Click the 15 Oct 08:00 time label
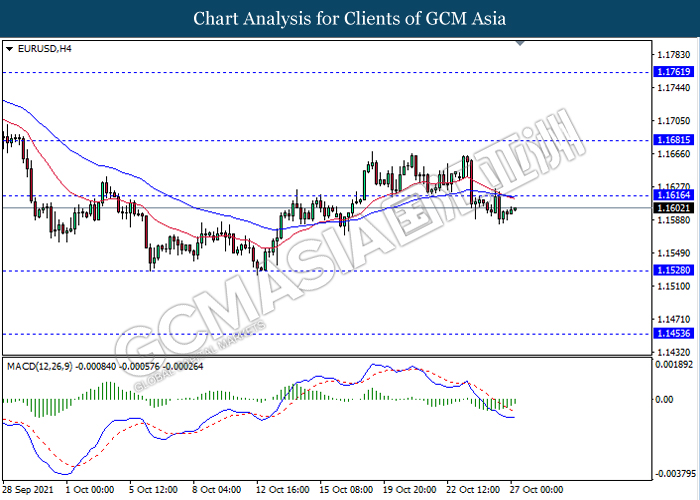Viewport: 700px width, 500px height. tap(346, 490)
